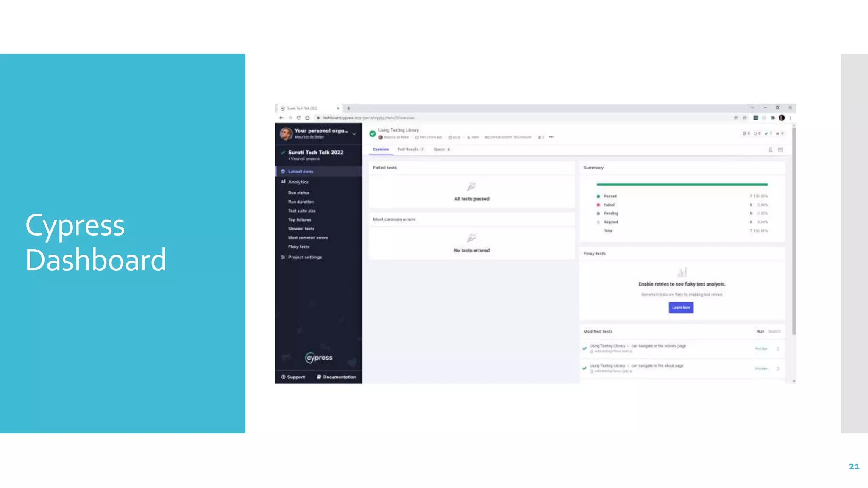The width and height of the screenshot is (868, 488).
Task: Click the person icon beside the tabs
Action: [771, 150]
